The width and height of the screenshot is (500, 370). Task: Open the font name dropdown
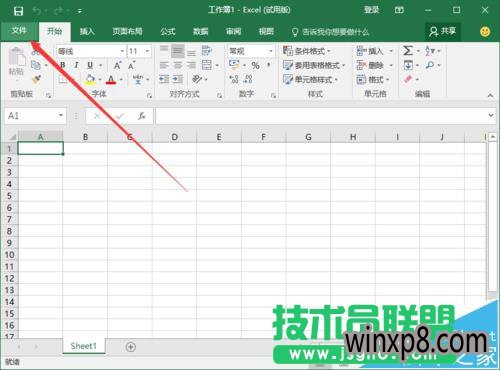point(122,51)
